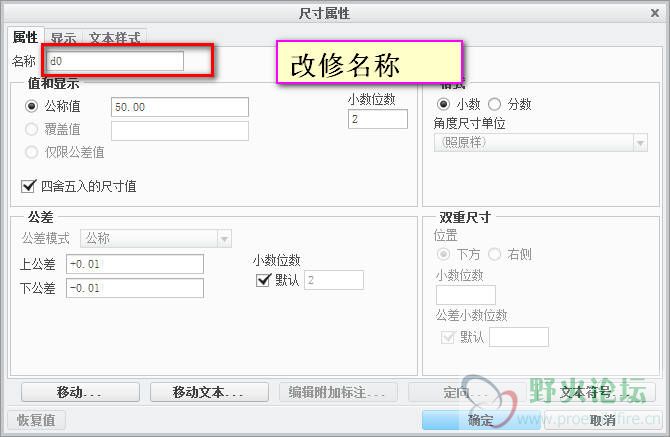Click the 文本符号... button

(597, 392)
